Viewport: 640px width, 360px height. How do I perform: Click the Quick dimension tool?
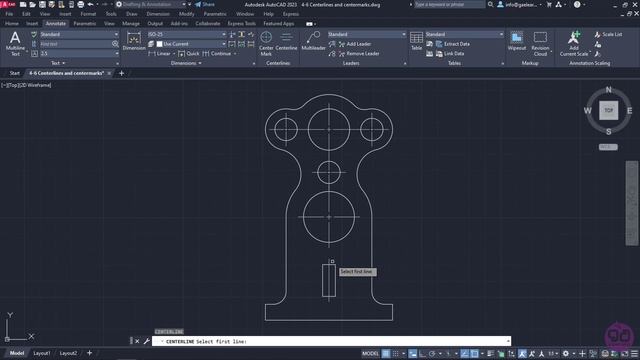[189, 53]
